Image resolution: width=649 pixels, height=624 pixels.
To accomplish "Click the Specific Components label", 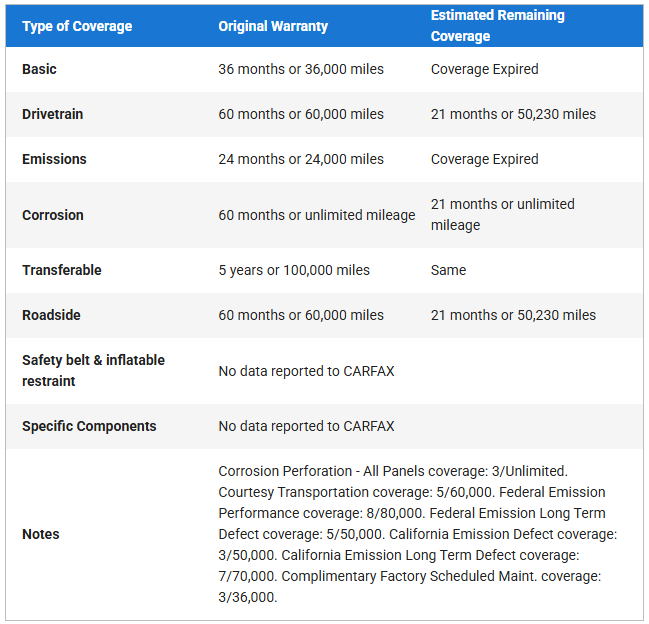I will coord(89,426).
